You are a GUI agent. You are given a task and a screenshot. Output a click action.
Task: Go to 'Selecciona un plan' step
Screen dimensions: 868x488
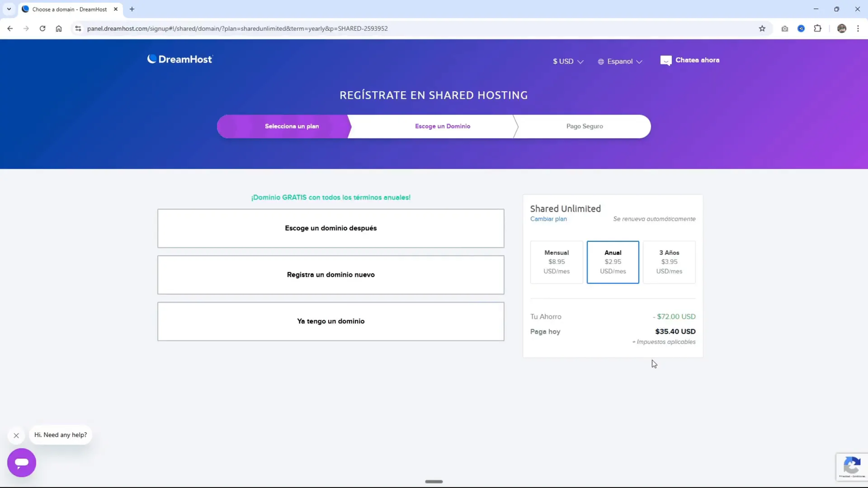pyautogui.click(x=292, y=126)
